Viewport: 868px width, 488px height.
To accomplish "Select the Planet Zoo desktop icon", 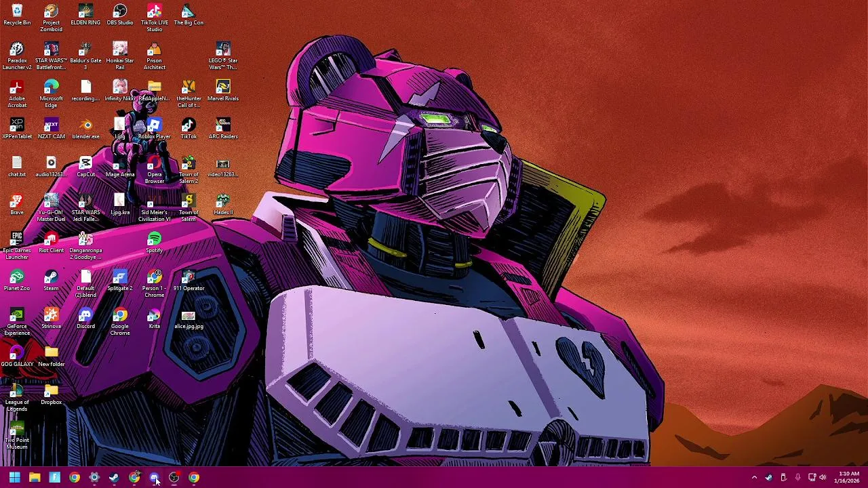I will [17, 281].
